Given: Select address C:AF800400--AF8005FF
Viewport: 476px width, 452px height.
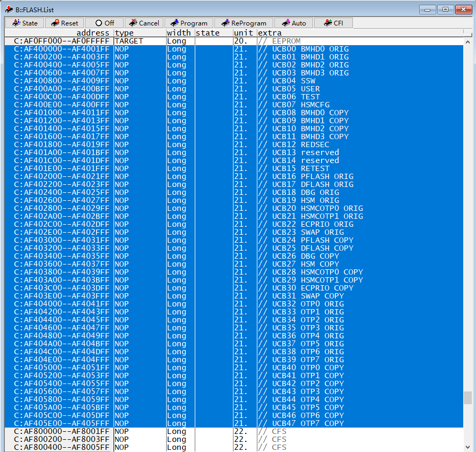Looking at the screenshot, I should point(62,447).
